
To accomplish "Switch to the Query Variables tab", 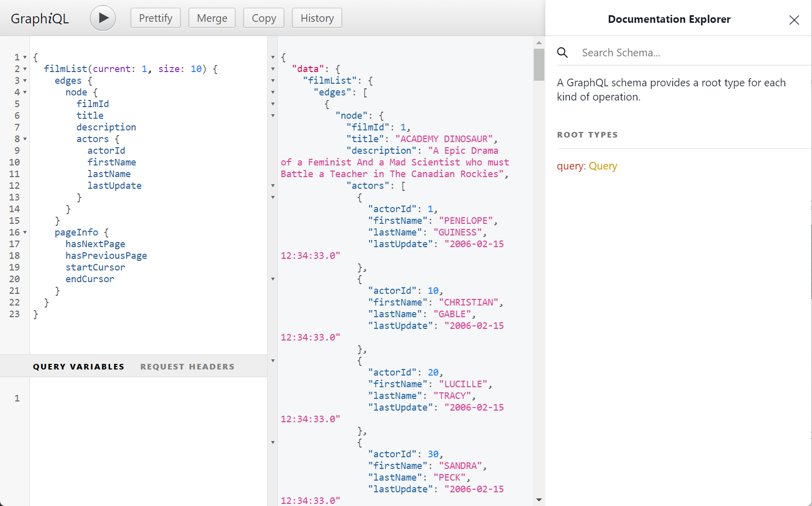I will (79, 366).
